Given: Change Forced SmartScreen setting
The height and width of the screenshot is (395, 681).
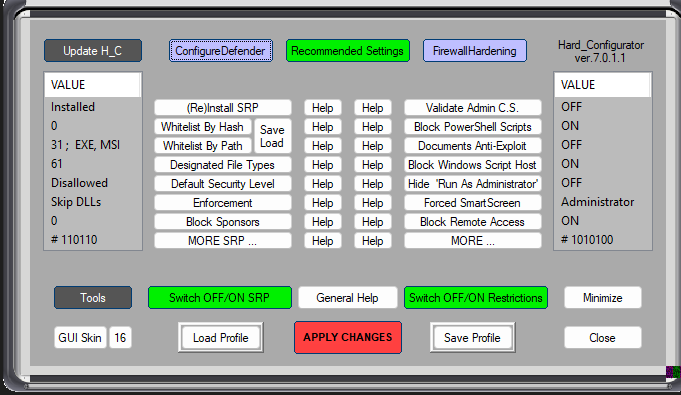Looking at the screenshot, I should click(x=473, y=203).
